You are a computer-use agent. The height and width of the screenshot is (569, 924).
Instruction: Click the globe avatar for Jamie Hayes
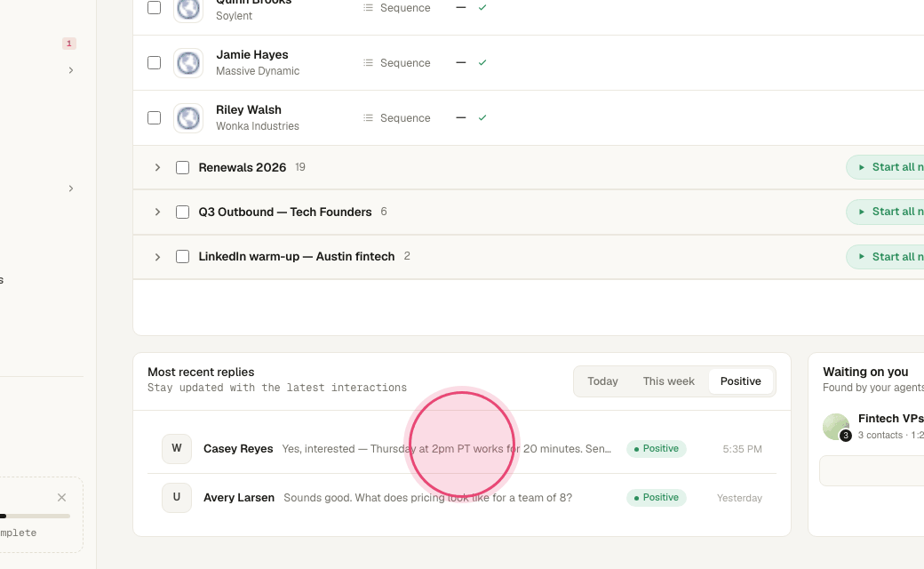pyautogui.click(x=188, y=63)
